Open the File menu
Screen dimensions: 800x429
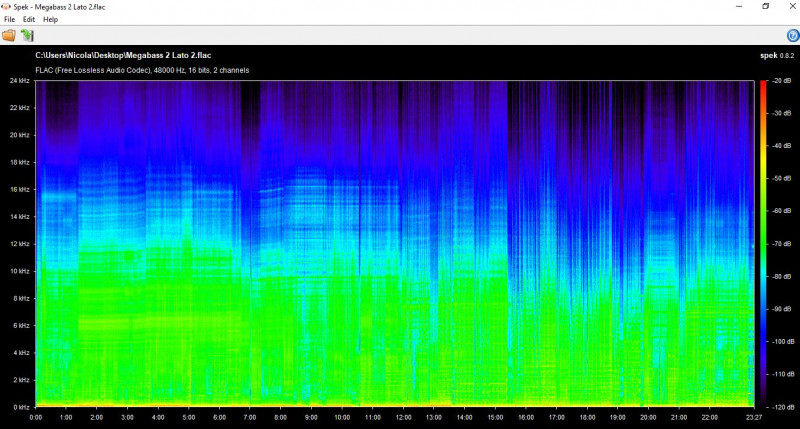(10, 19)
